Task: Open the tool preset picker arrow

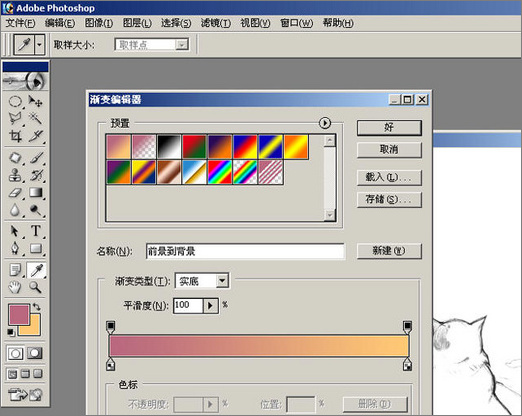Action: coord(39,44)
